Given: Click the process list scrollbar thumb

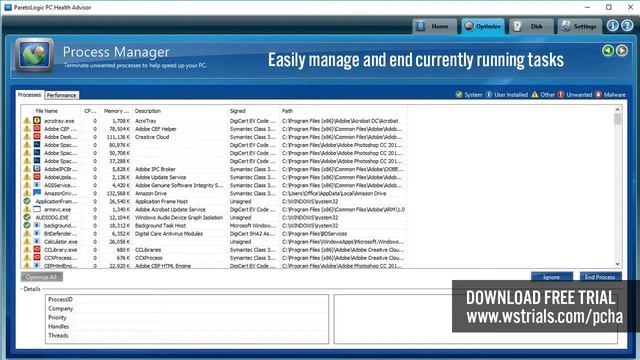Looking at the screenshot, I should pyautogui.click(x=617, y=119).
